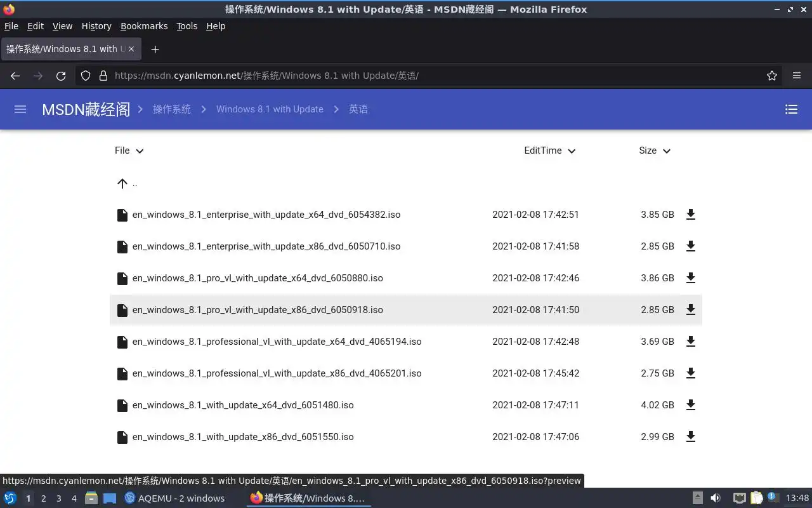Select the 英语 breadcrumb
This screenshot has width=812, height=508.
358,109
